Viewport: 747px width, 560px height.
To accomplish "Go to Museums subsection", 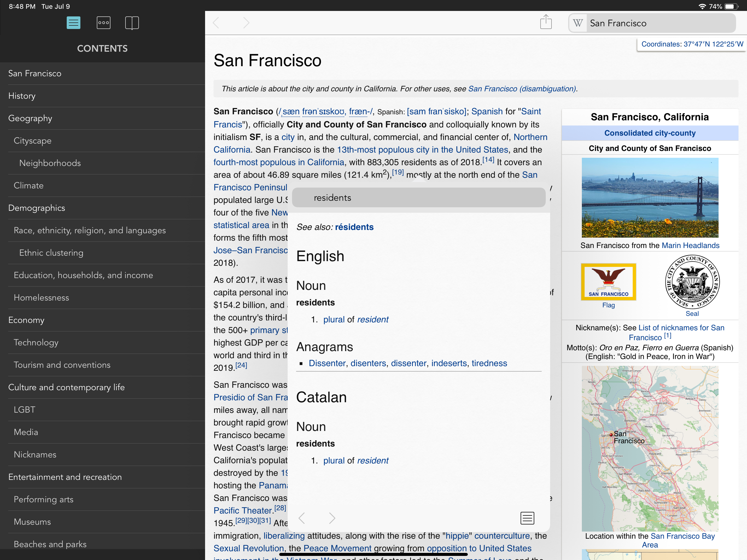I will (102, 522).
